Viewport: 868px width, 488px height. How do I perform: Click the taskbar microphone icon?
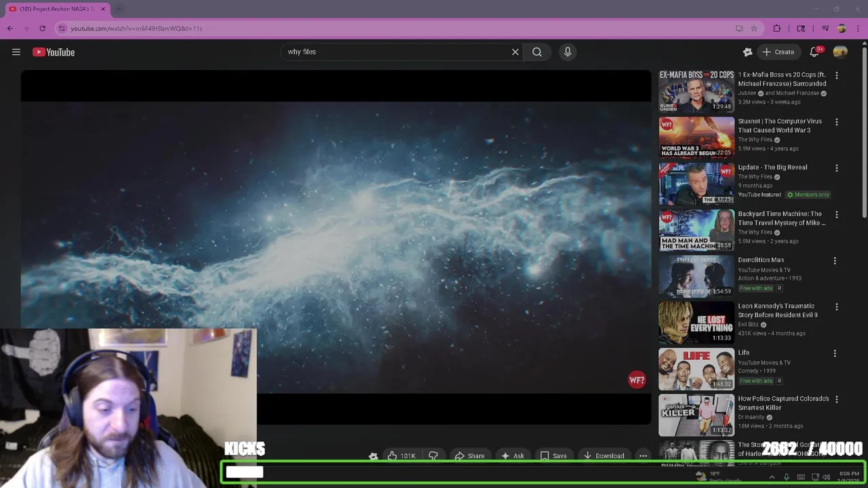(786, 477)
